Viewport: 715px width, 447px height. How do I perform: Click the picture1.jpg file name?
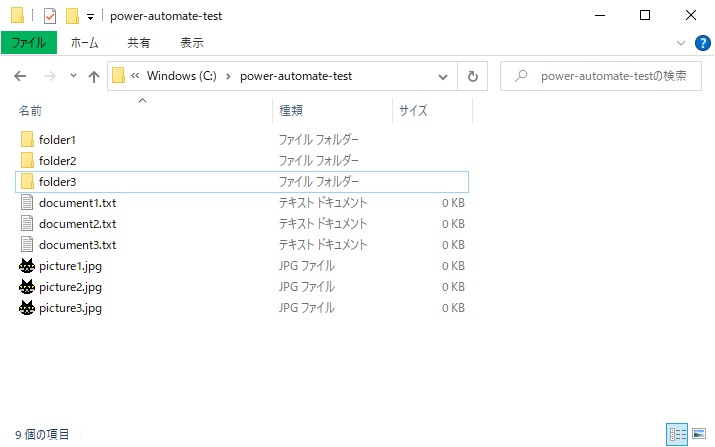pos(71,266)
